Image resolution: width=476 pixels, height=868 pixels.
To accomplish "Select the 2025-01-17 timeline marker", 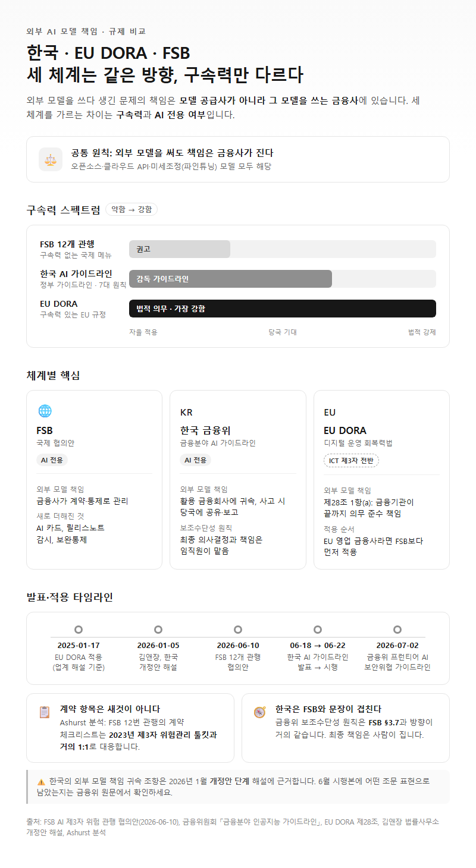I will click(x=79, y=630).
